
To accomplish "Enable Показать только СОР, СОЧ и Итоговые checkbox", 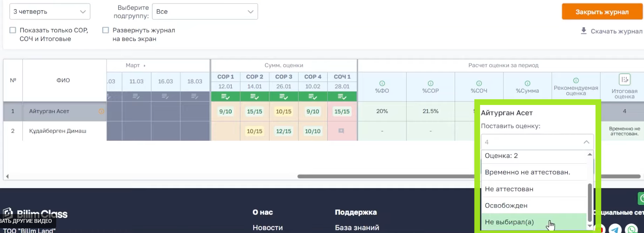I will tap(13, 30).
